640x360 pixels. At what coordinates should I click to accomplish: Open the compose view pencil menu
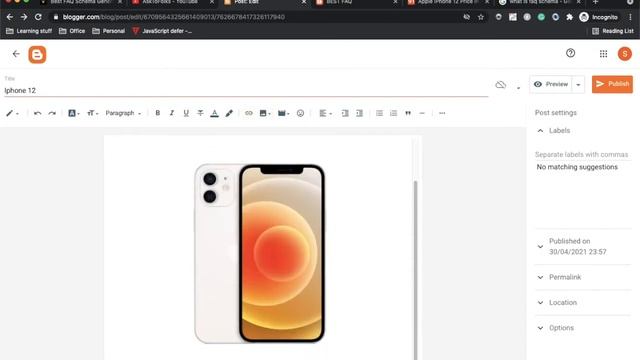click(x=12, y=113)
